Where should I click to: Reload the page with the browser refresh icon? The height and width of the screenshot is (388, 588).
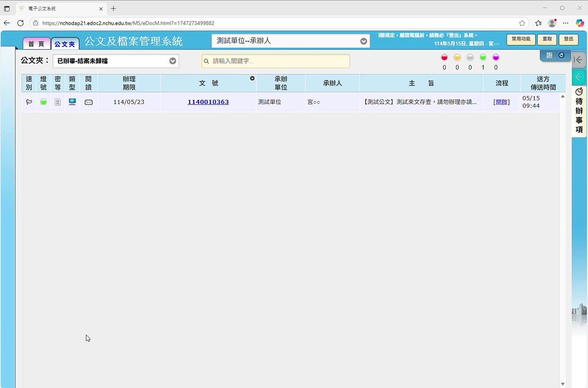point(21,23)
